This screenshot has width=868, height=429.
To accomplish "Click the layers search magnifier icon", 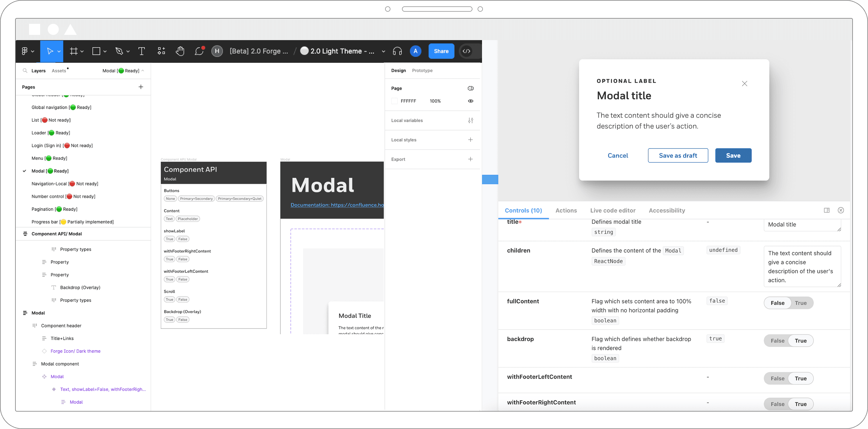I will [25, 71].
